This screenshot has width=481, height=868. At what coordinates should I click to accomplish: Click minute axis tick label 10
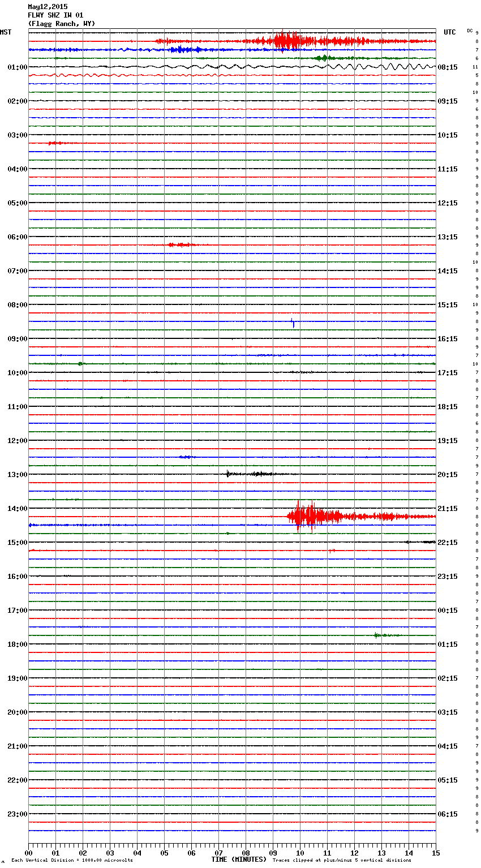pos(300,853)
